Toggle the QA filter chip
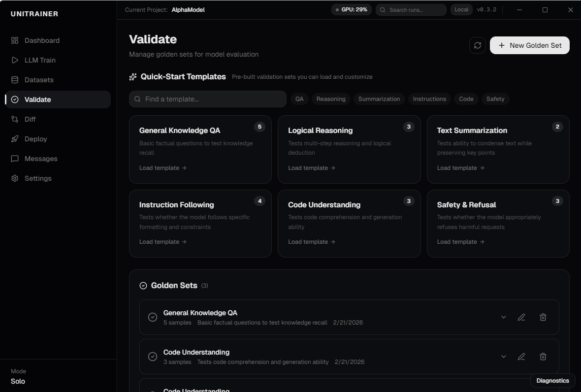The width and height of the screenshot is (581, 392). [299, 99]
